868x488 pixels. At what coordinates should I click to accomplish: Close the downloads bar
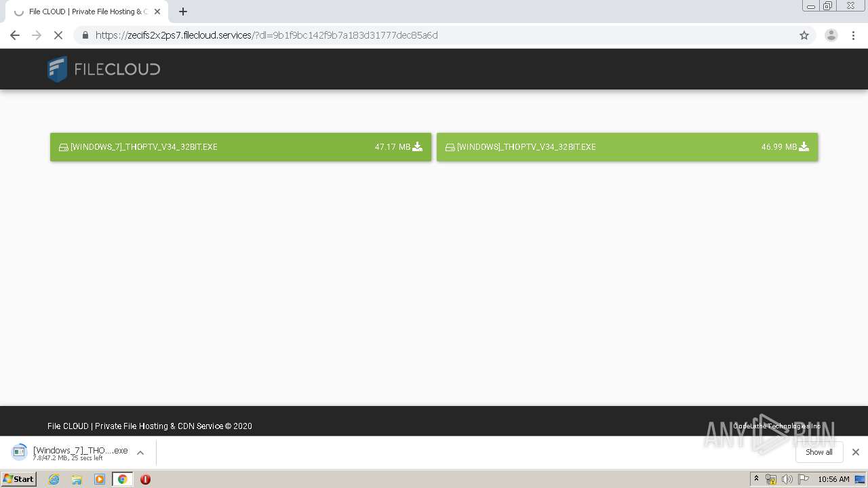click(856, 452)
